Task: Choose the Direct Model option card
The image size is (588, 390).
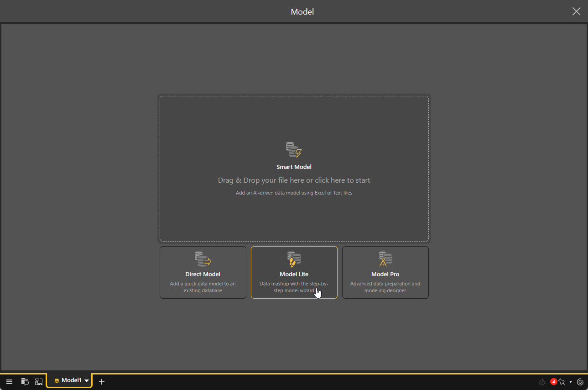Action: point(203,273)
